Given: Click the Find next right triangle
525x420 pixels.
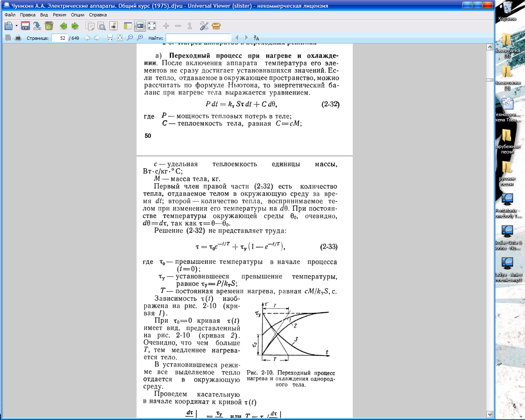Looking at the screenshot, I should [x=247, y=38].
